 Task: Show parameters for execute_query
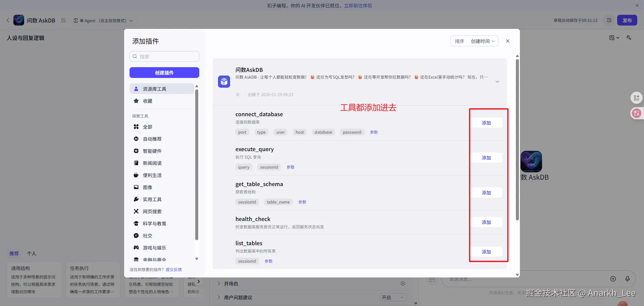click(290, 167)
